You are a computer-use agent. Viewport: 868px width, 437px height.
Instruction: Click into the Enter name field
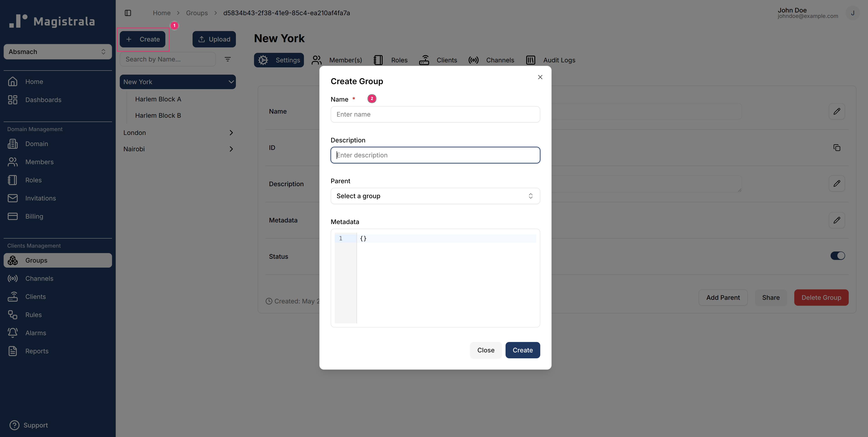[435, 114]
